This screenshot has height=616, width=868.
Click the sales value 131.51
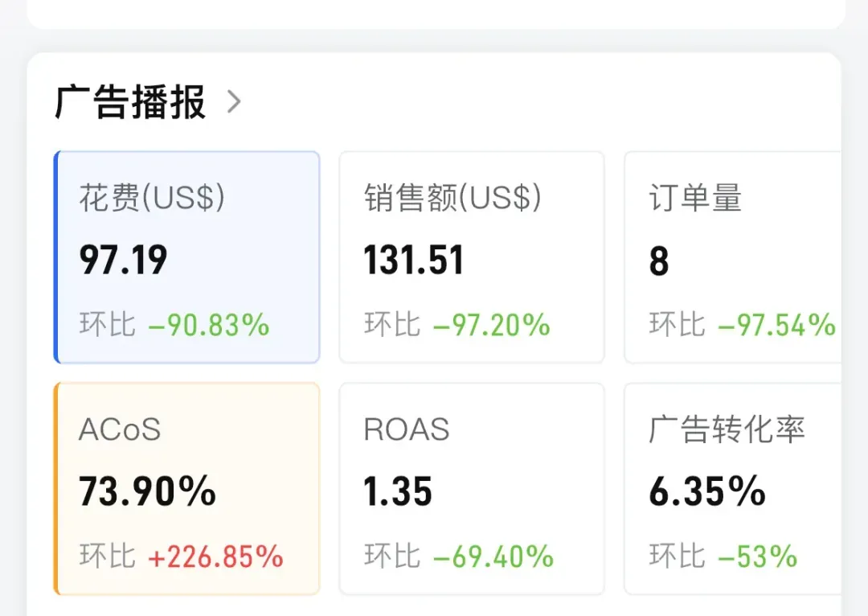(414, 260)
